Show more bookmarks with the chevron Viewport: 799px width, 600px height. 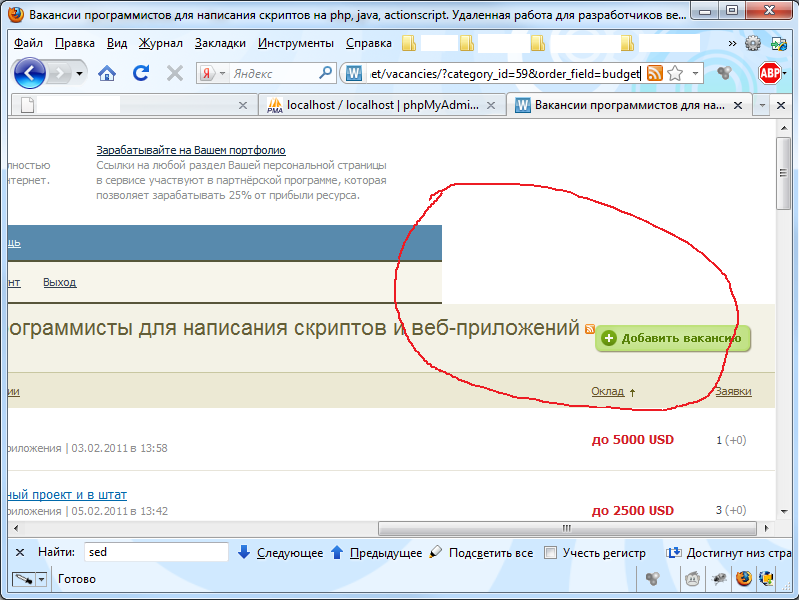coord(732,44)
